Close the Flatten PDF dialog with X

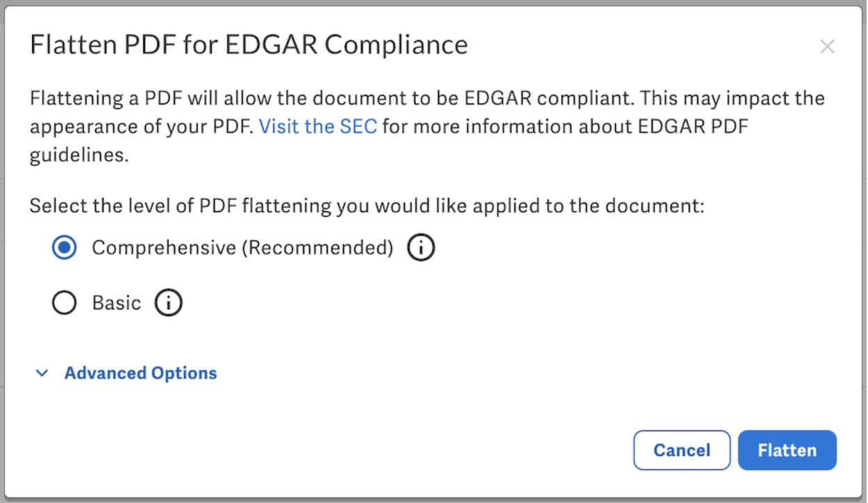826,47
